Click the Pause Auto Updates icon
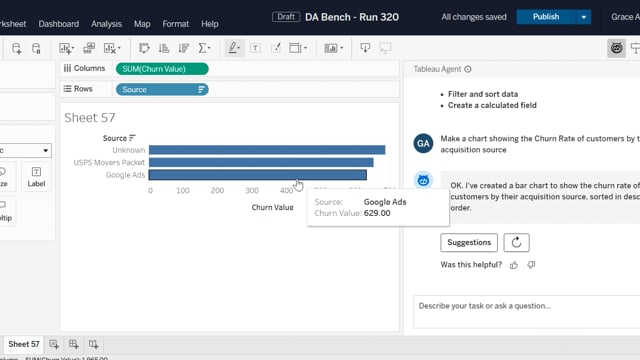640x360 pixels. [x=36, y=48]
